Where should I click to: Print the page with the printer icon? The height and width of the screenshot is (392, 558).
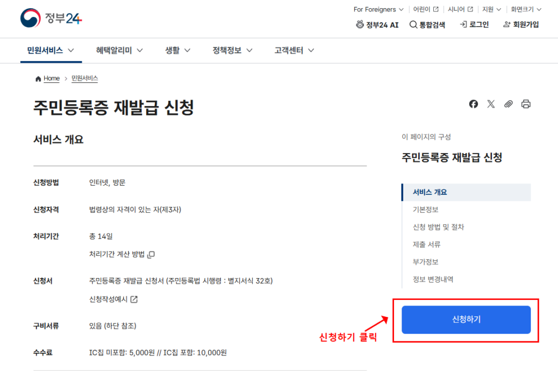point(526,104)
